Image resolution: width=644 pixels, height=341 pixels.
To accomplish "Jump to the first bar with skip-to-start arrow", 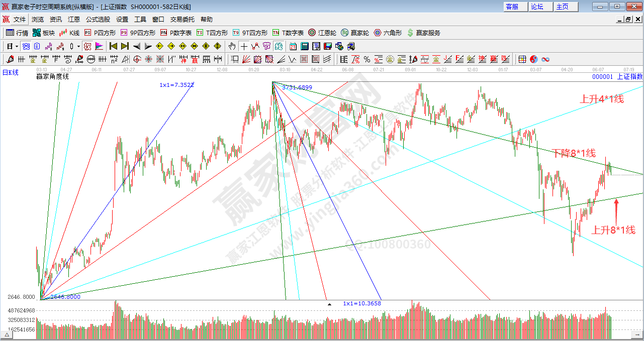I will [x=113, y=46].
